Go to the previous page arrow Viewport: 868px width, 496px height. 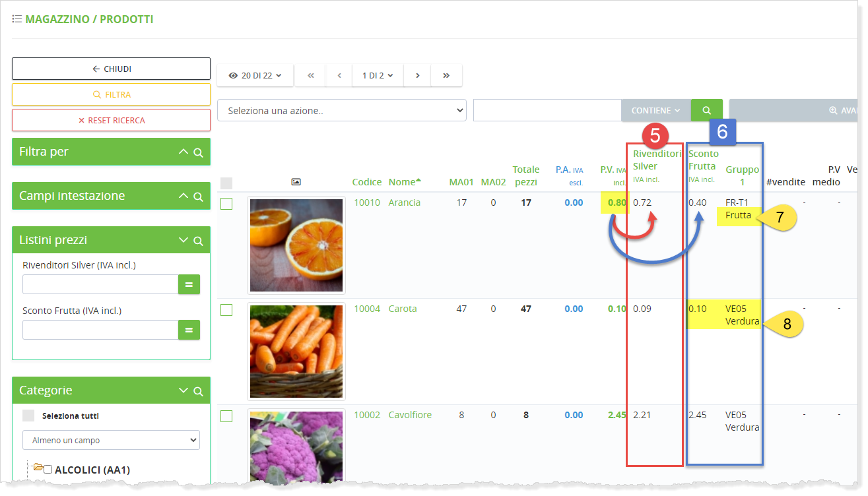(x=339, y=76)
